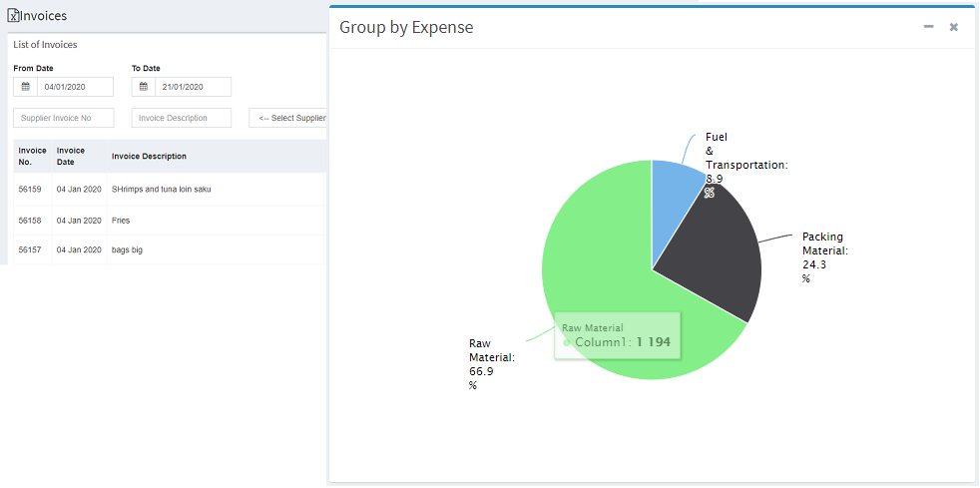Click the Invoice Description column header
Viewport: 980px width, 488px height.
(149, 156)
